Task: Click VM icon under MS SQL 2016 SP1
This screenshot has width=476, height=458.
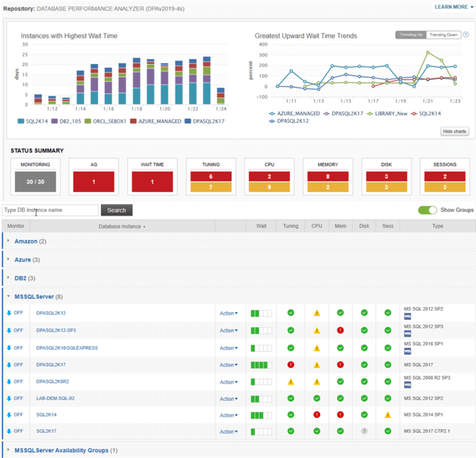Action: click(x=408, y=351)
